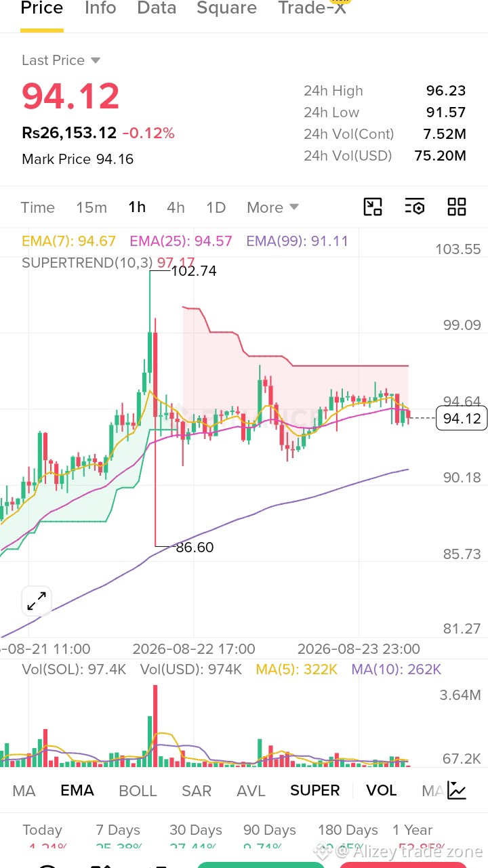This screenshot has width=488, height=868.
Task: Select the 1D chart interval
Action: (x=216, y=207)
